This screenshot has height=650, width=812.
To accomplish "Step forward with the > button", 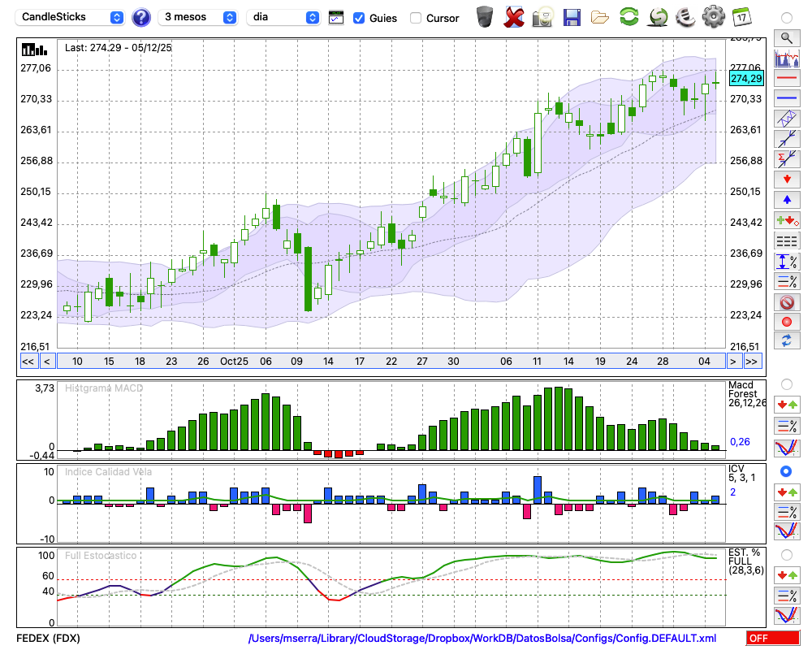I will click(732, 362).
